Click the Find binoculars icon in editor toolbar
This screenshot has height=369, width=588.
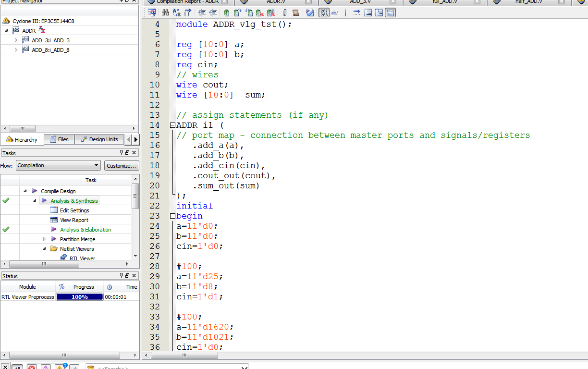(165, 12)
